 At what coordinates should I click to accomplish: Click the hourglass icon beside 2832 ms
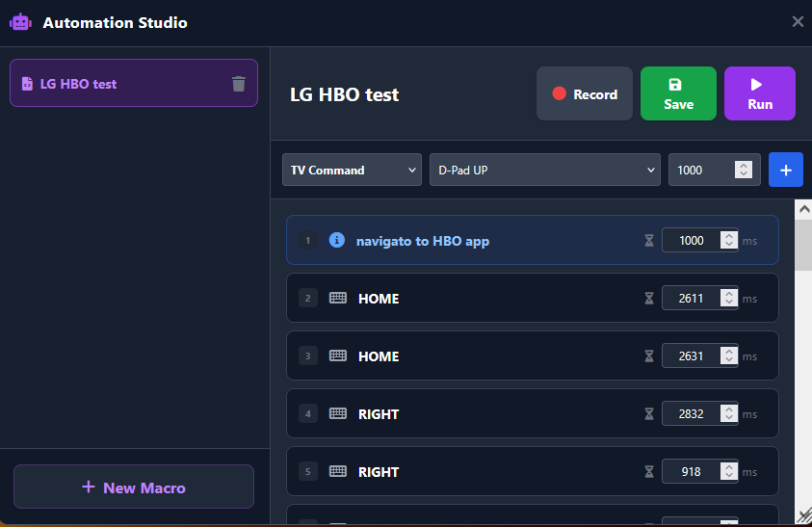[649, 414]
